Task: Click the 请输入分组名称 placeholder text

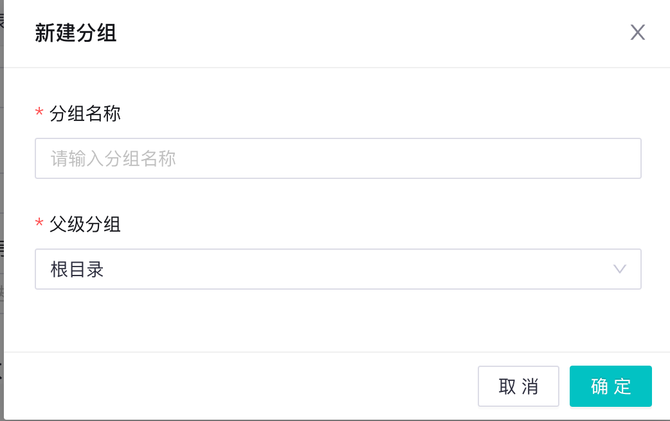Action: pos(113,158)
